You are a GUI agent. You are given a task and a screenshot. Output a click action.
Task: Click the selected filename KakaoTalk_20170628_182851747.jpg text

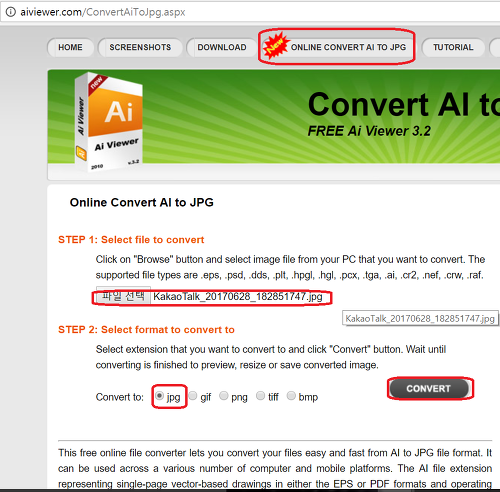tap(238, 297)
